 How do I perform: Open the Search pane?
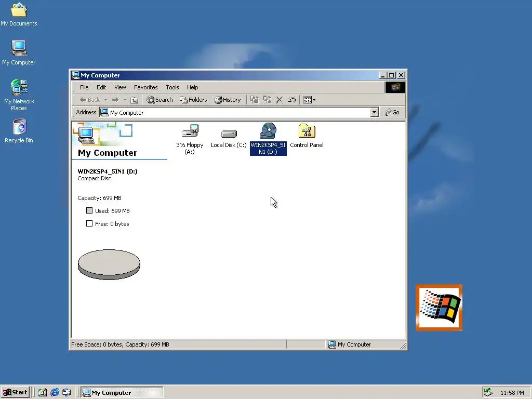click(159, 100)
